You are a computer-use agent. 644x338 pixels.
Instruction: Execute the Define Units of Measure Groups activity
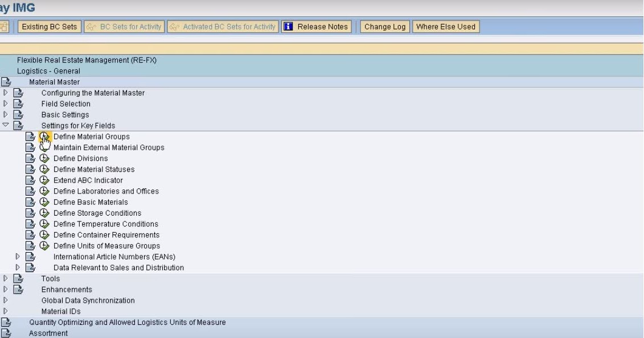point(44,245)
